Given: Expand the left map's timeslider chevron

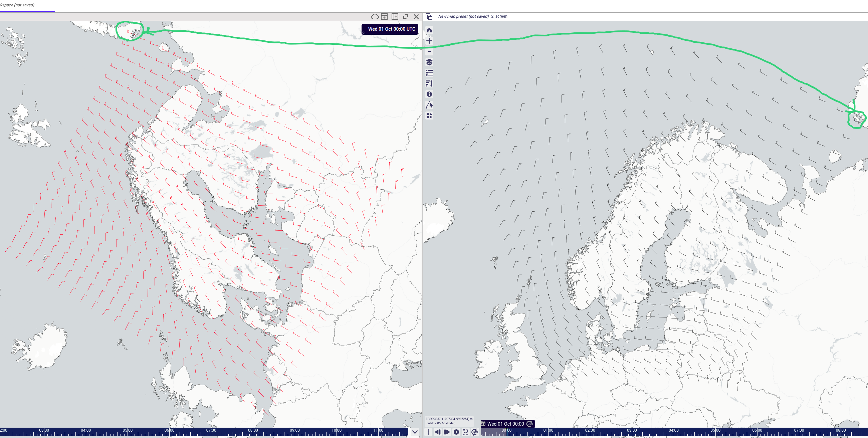Looking at the screenshot, I should [415, 432].
